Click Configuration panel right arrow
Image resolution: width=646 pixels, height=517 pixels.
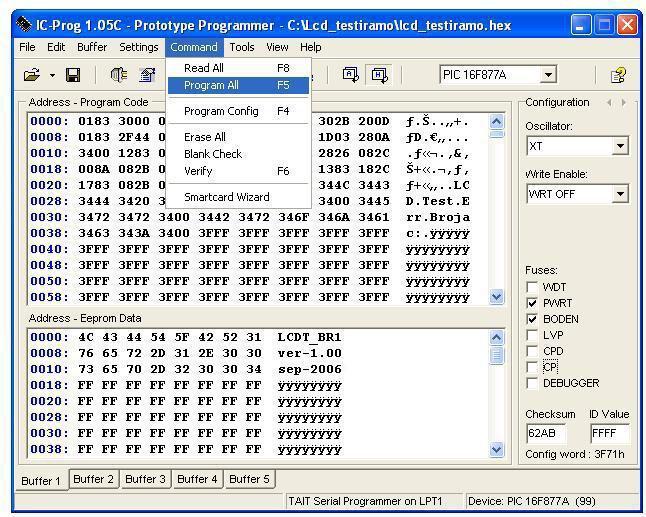(x=624, y=103)
